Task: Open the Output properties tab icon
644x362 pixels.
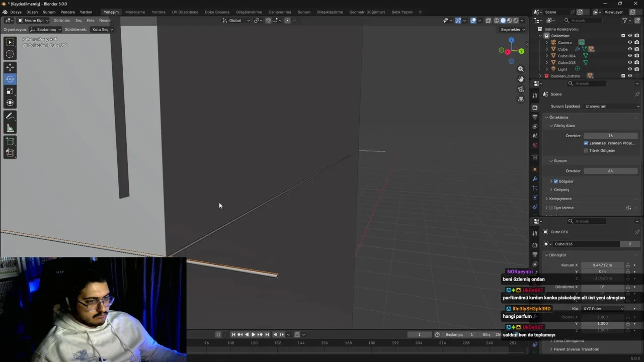Action: 535,117
